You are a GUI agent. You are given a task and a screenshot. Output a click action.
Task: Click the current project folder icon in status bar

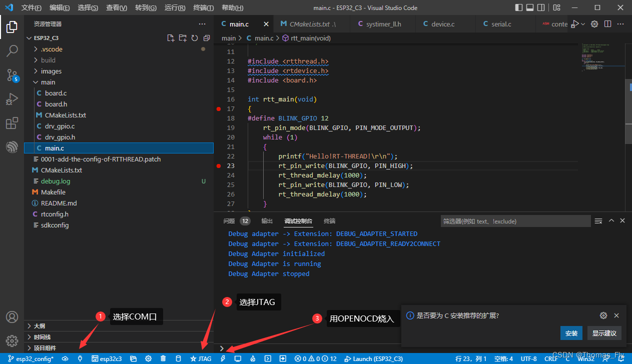tap(133, 358)
